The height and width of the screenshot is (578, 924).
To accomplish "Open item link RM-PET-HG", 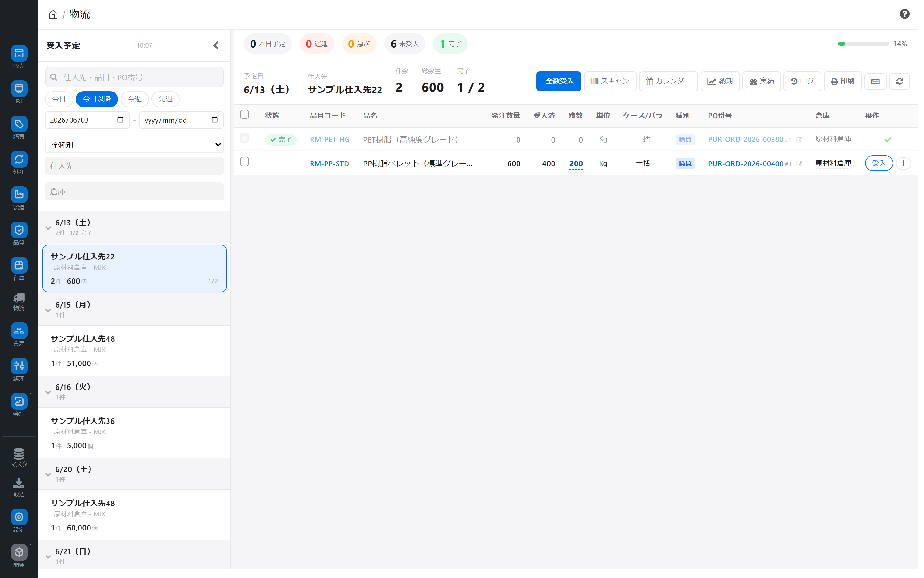I will [329, 140].
